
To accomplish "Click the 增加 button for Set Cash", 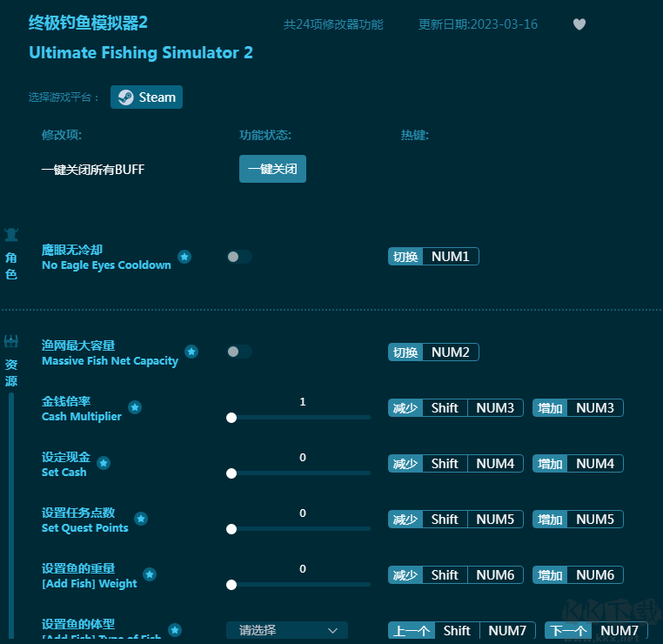I will tap(550, 464).
